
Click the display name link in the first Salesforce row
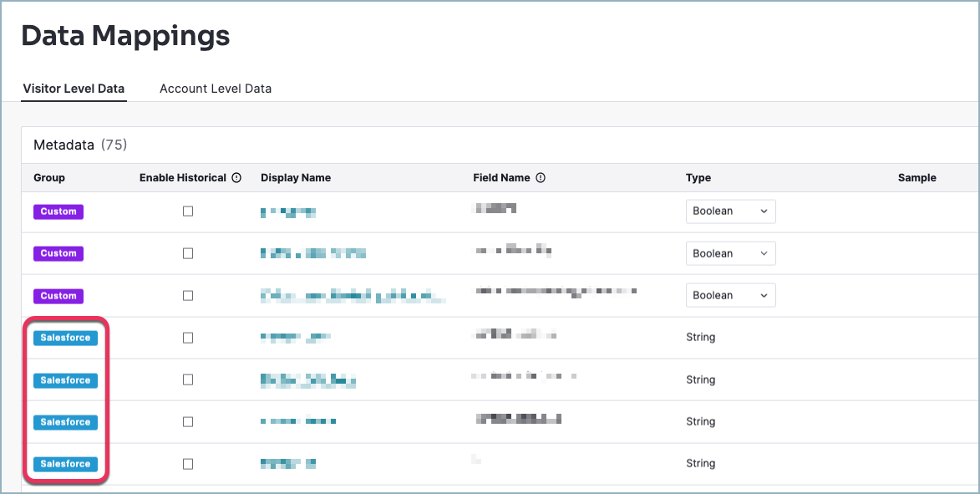point(293,338)
